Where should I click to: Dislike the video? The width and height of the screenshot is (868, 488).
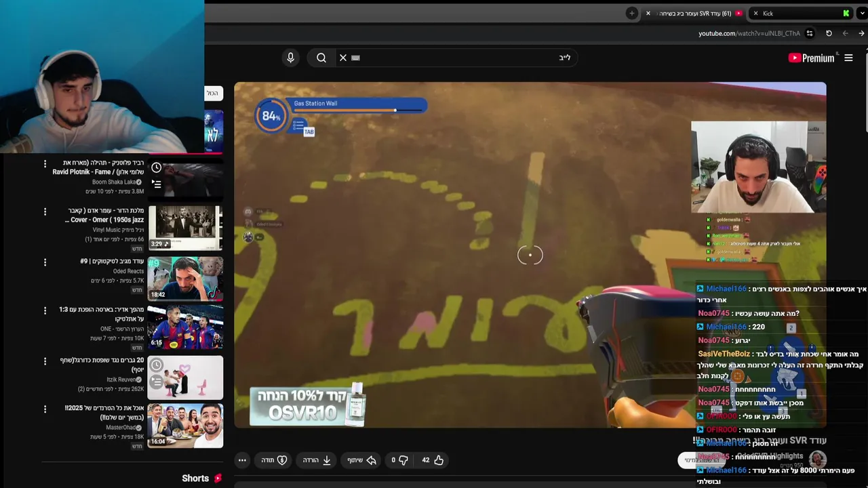pos(399,460)
